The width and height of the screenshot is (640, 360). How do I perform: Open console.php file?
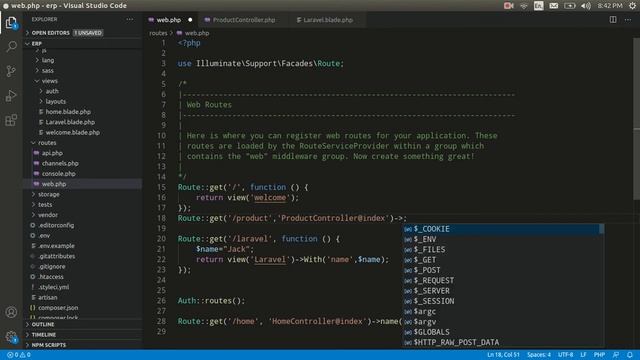click(x=58, y=173)
